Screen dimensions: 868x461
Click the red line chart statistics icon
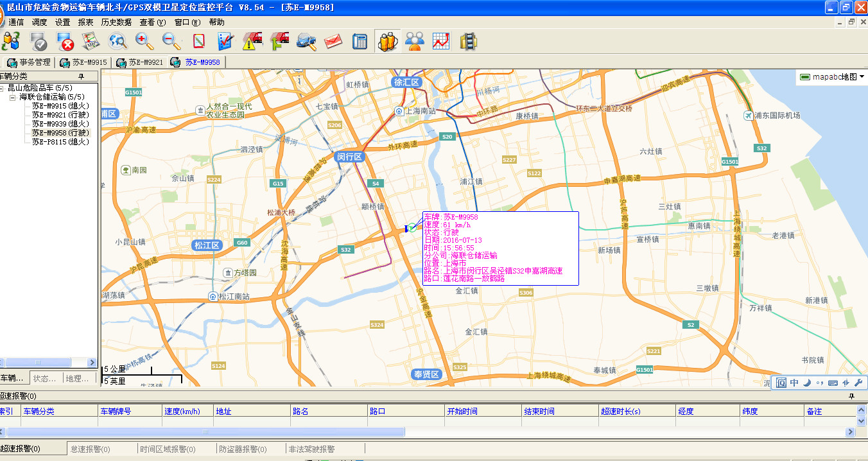pyautogui.click(x=441, y=41)
